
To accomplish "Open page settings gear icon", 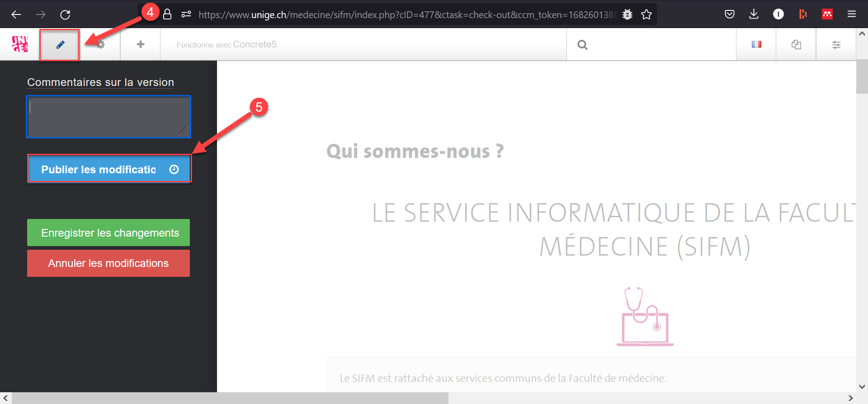I will 100,44.
